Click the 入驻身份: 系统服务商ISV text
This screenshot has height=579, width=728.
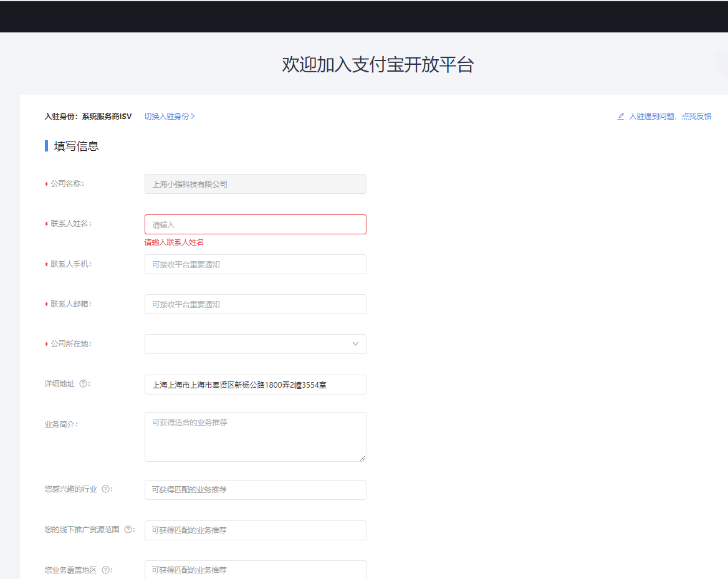89,116
